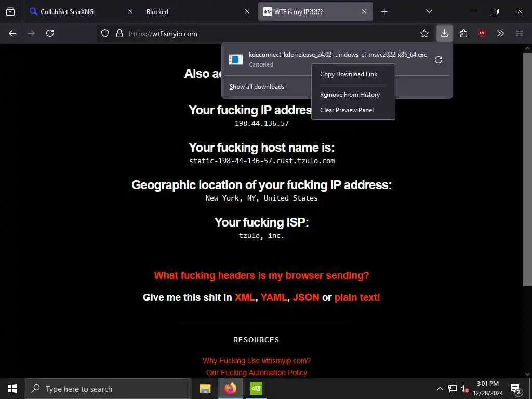The height and width of the screenshot is (399, 532).
Task: Choose Clear Preview Panel menu entry
Action: click(353, 110)
